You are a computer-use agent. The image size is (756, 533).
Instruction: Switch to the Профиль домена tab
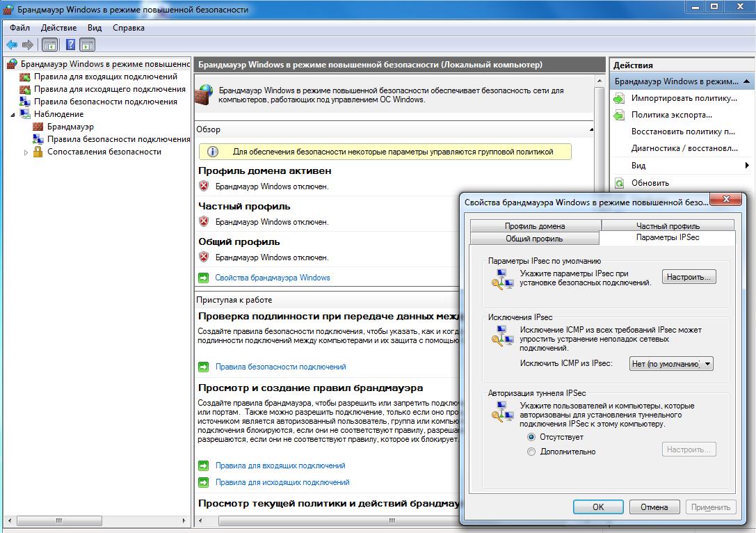pos(535,225)
